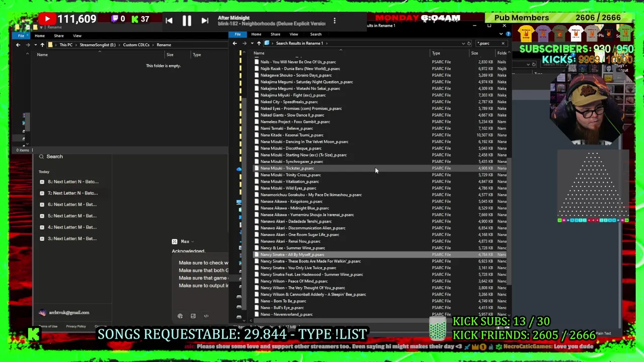
Task: Click This PC in Rename breadcrumb
Action: [66, 45]
